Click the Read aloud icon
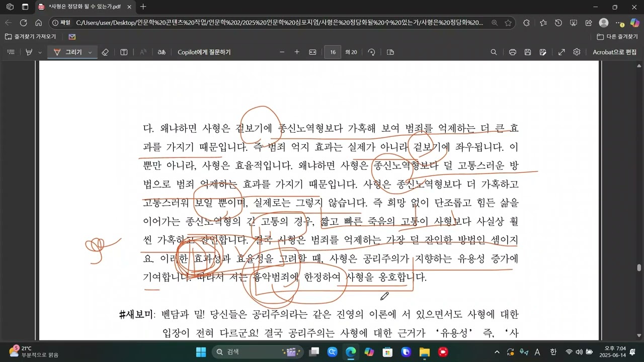The width and height of the screenshot is (644, 362). [x=143, y=52]
